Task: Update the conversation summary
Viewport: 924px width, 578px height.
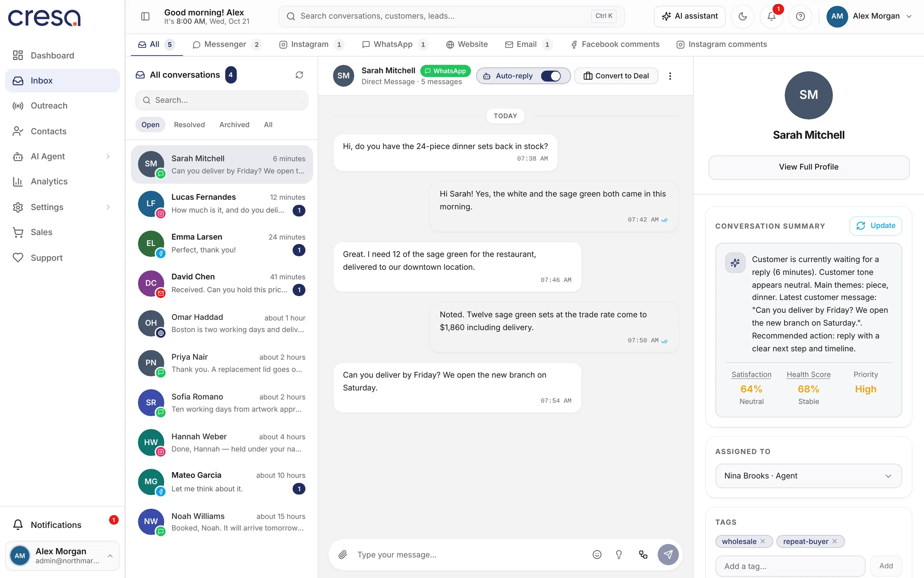Action: tap(875, 226)
